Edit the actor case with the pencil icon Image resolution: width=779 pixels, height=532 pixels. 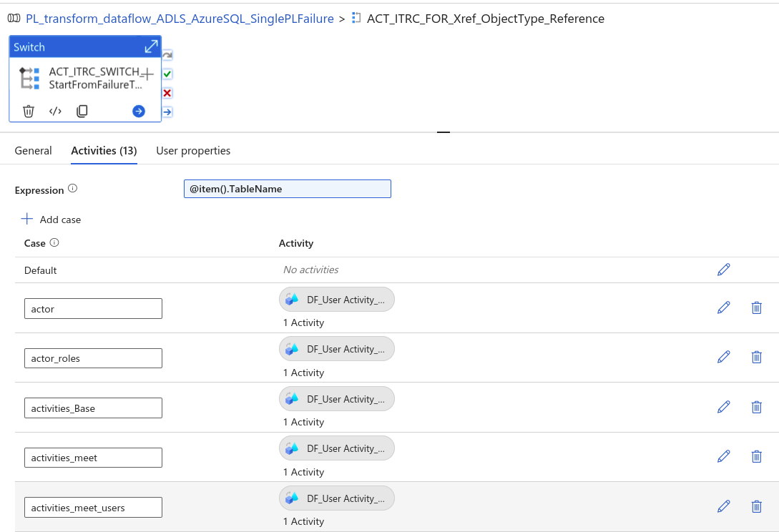tap(723, 307)
